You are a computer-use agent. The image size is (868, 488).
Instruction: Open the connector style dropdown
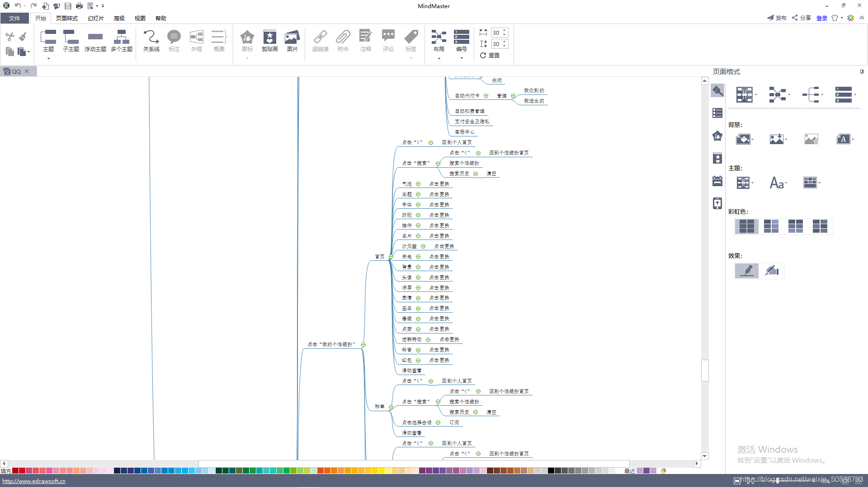[x=813, y=95]
